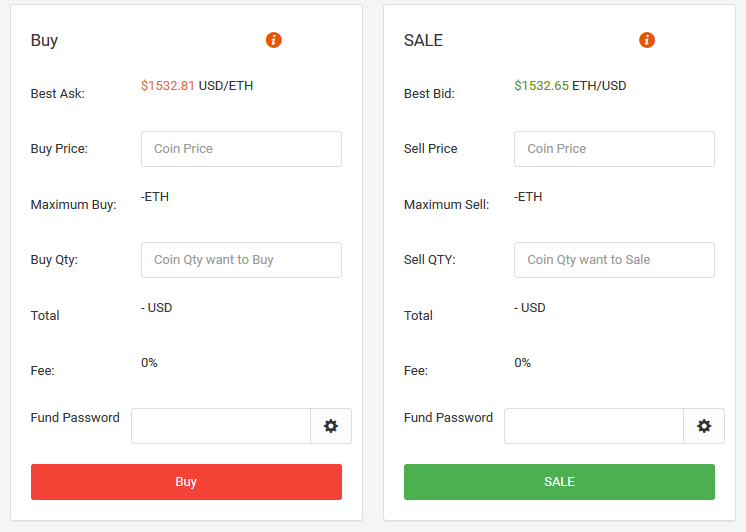Click the Total - USD value in Buy panel
Viewport: 746px width, 532px height.
[157, 308]
